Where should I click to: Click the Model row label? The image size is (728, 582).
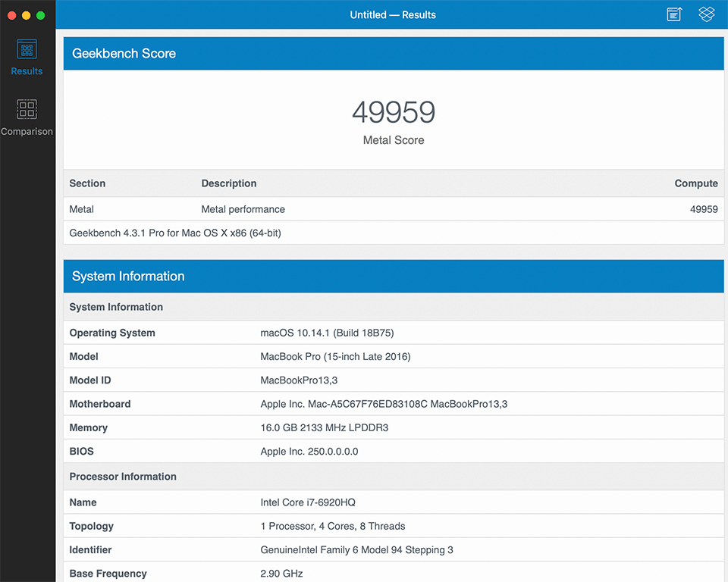pos(84,356)
